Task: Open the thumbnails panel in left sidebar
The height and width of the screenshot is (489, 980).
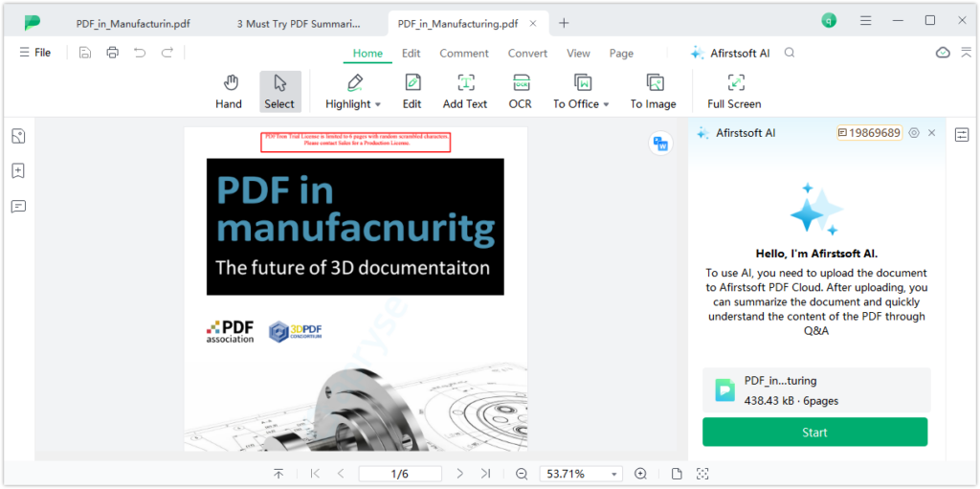Action: (19, 136)
